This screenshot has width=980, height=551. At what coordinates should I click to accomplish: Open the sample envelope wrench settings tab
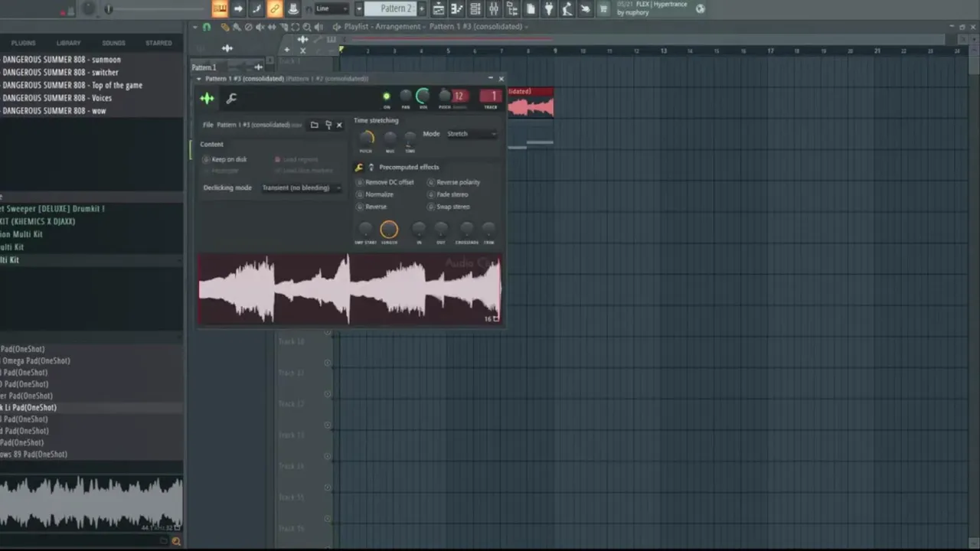231,98
